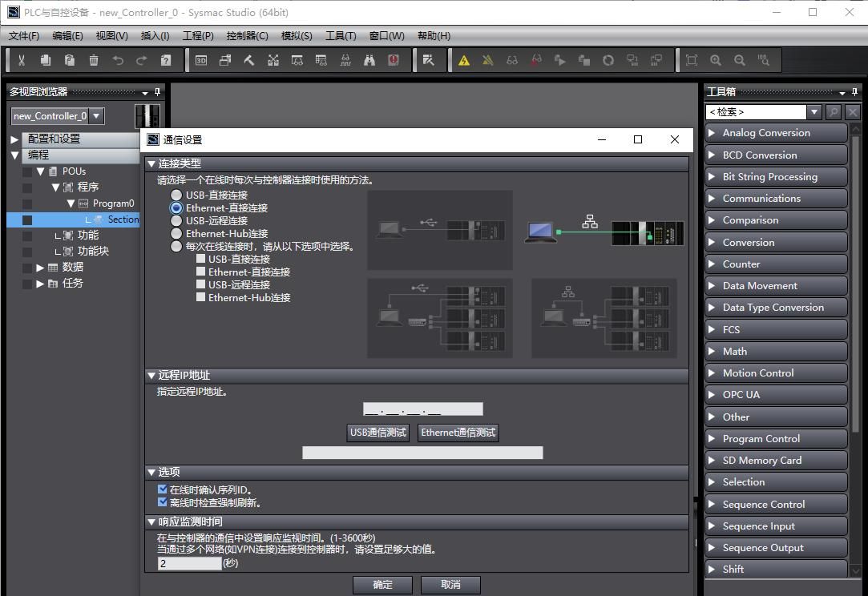Open the 3D view toolbar icon
Screen dimensions: 868x596
click(x=201, y=60)
